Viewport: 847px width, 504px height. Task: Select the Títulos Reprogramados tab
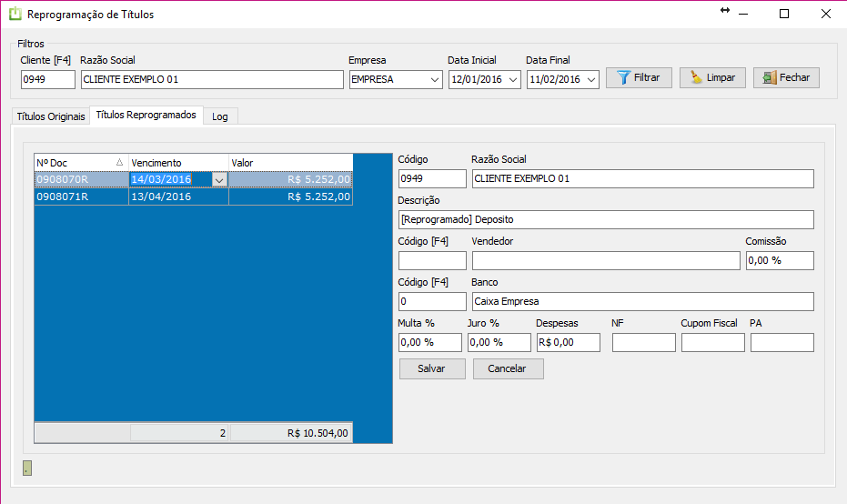click(146, 116)
